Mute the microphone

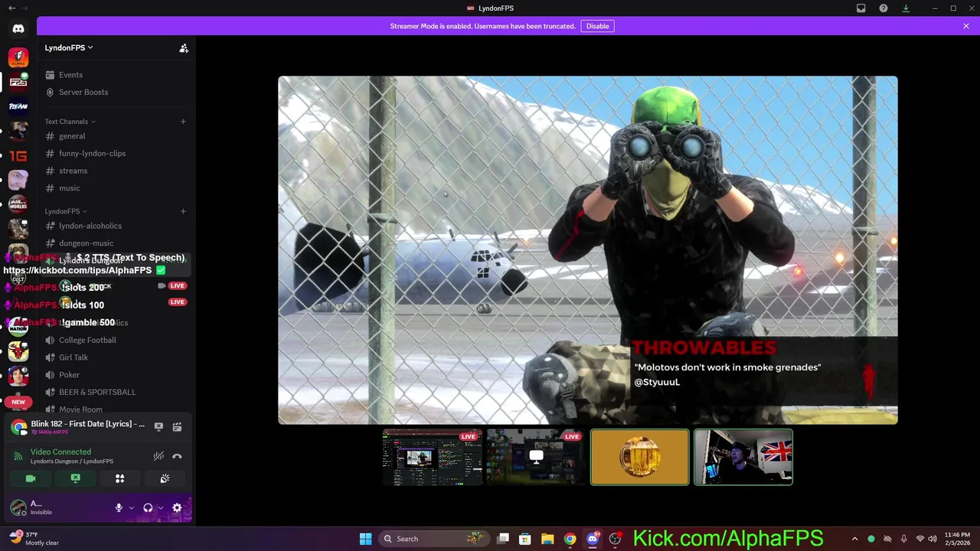click(x=119, y=508)
